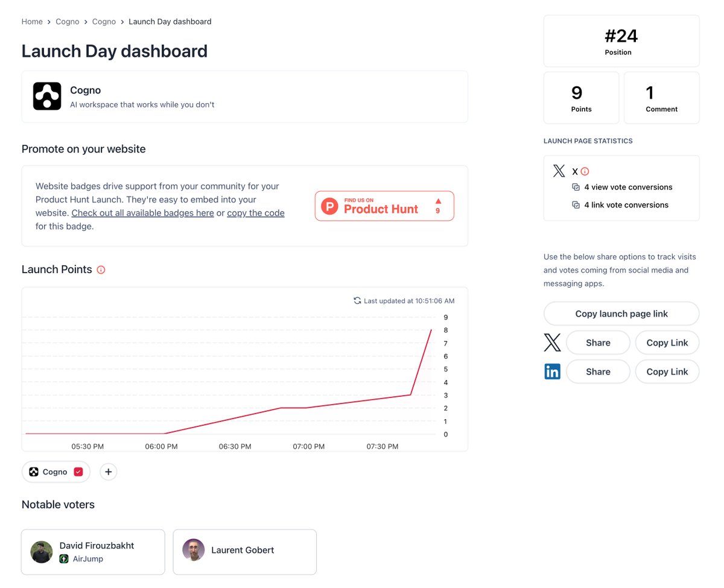This screenshot has height=588, width=724.
Task: Click the refresh icon near Last updated
Action: pyautogui.click(x=357, y=300)
